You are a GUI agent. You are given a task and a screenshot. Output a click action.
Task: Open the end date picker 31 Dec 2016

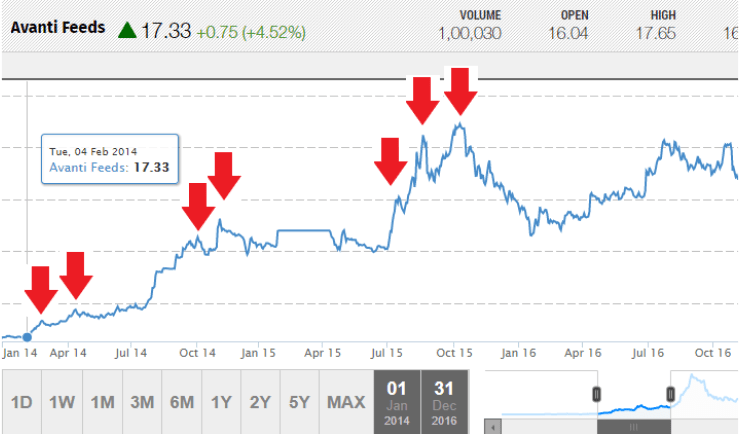point(446,402)
